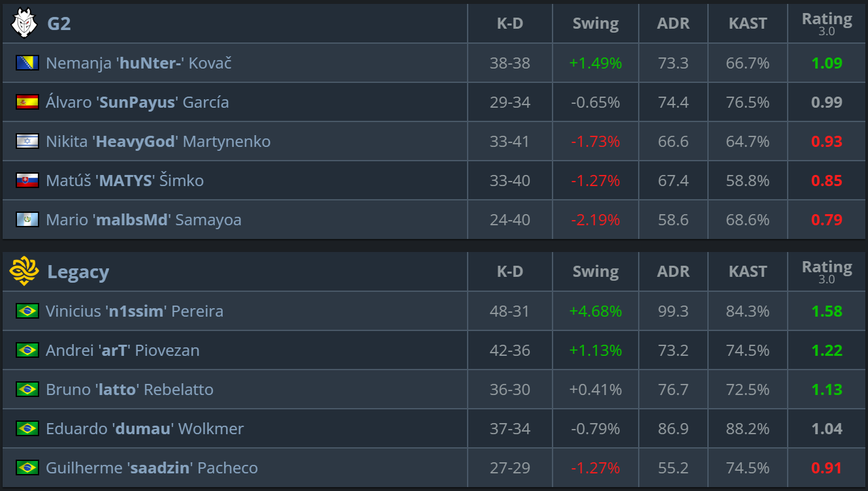
Task: Click the Guatemala flag beside malbsMd
Action: 27,219
